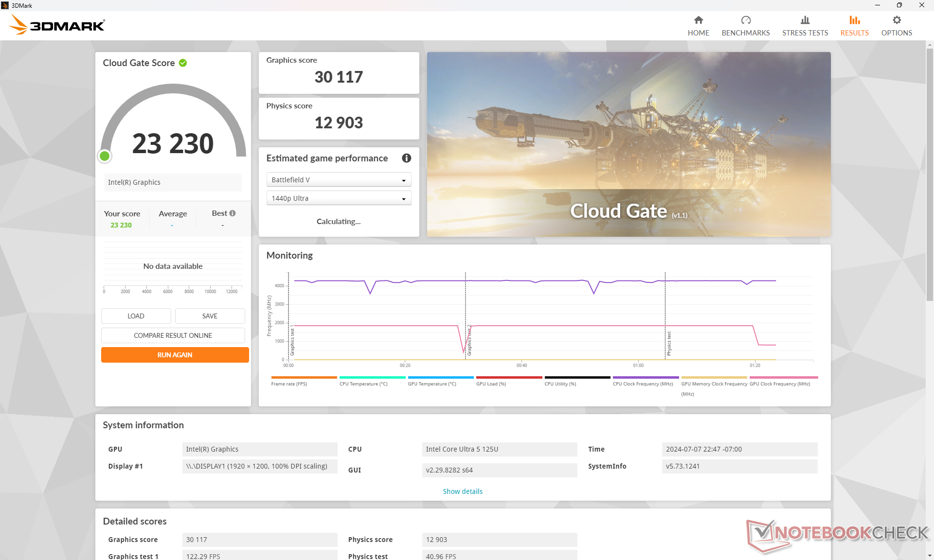
Task: Click Compare Result Online button
Action: tap(173, 335)
